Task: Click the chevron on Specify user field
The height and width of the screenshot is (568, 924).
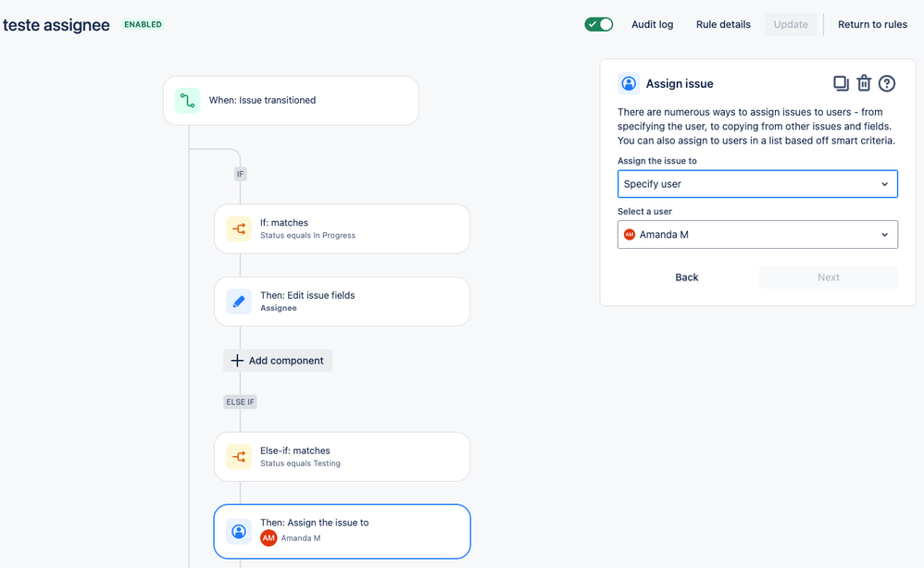Action: [884, 184]
